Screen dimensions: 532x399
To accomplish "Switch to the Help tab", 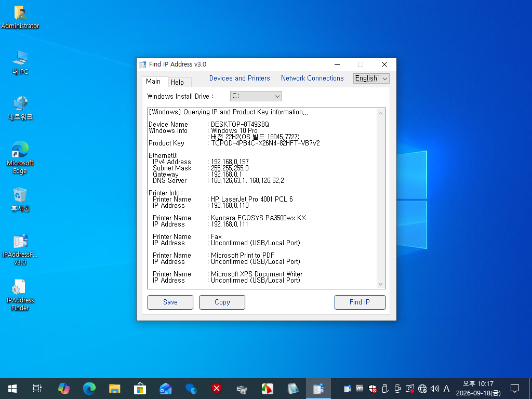I will point(177,82).
